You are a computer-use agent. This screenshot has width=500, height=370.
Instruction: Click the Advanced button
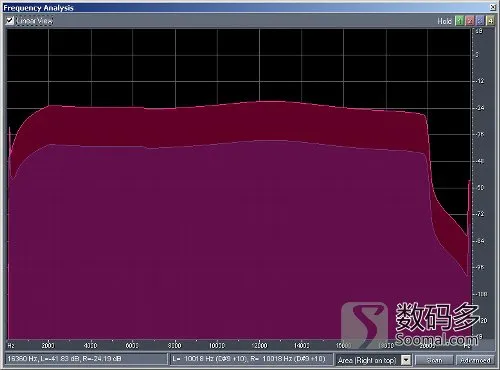[475, 360]
